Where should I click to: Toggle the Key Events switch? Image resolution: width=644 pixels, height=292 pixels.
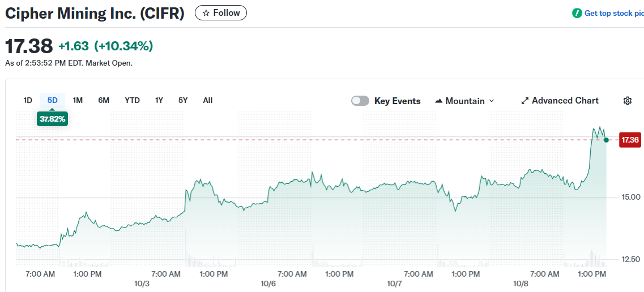click(x=360, y=101)
